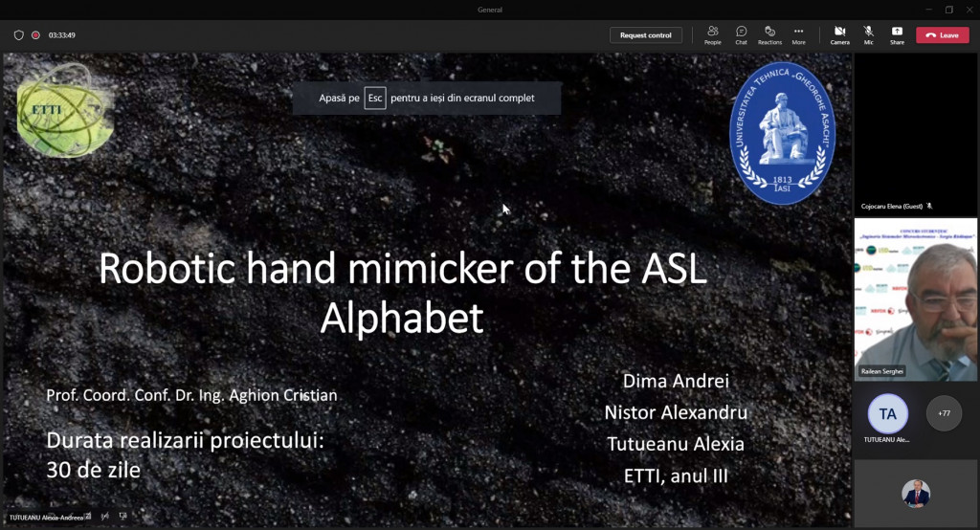The width and height of the screenshot is (980, 530).
Task: Open the Reactions menu
Action: coord(770,35)
